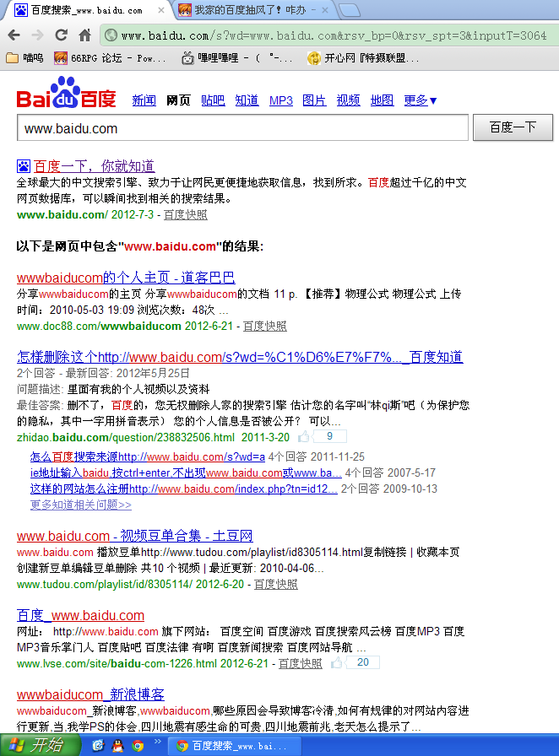Click green URL www.doc88.com/wwwbaiducom

(x=124, y=327)
